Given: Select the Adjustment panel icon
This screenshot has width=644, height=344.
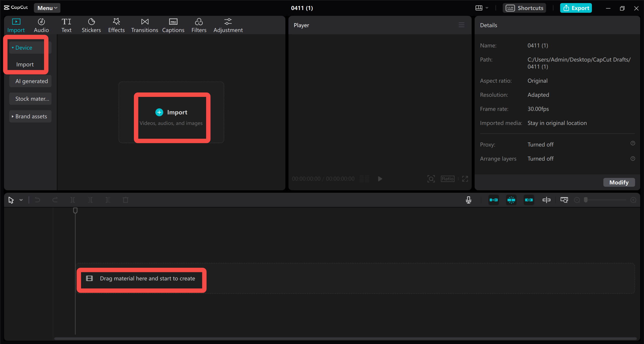Looking at the screenshot, I should 228,25.
